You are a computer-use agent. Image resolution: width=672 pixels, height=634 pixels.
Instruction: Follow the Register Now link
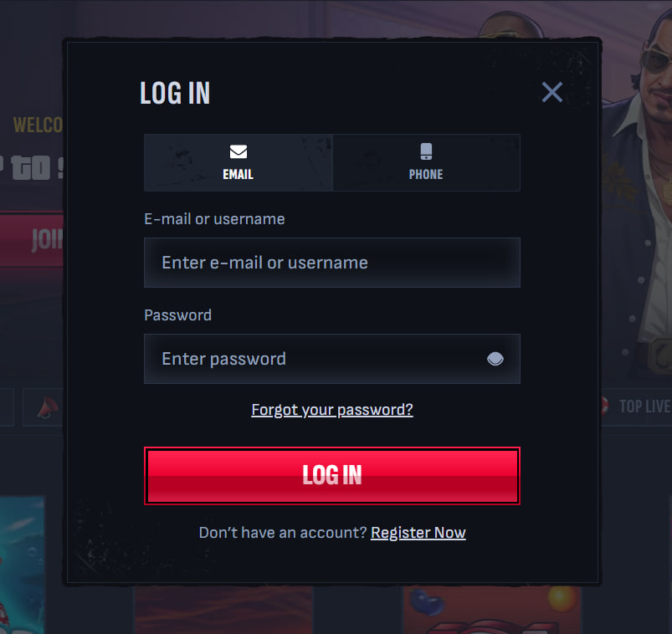click(x=418, y=533)
